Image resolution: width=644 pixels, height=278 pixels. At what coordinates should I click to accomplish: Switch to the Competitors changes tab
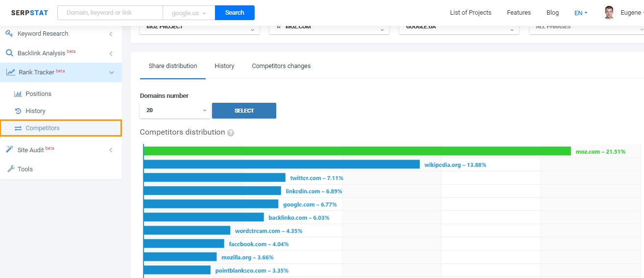(281, 66)
